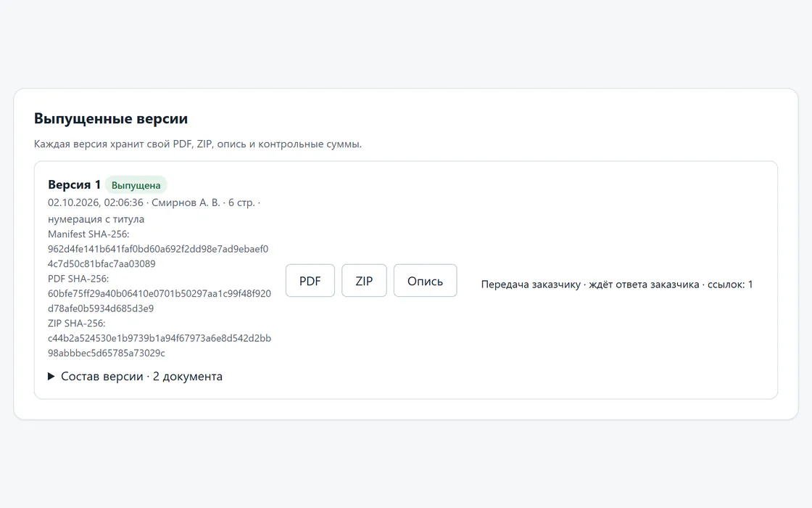
Task: Click the hash ending 4c7d50c81bfac7aa03089
Action: click(x=101, y=263)
